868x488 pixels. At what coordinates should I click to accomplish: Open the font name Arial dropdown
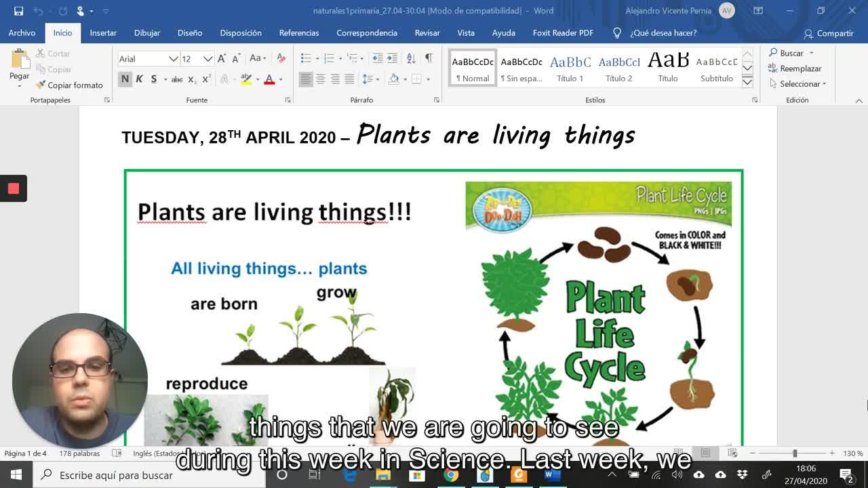click(x=174, y=59)
